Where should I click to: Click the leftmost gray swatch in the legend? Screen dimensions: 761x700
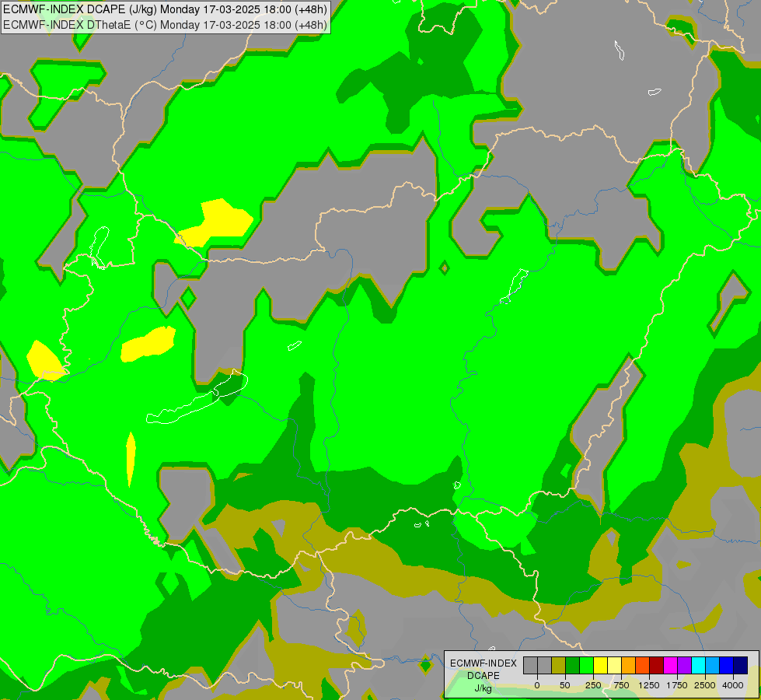click(530, 666)
